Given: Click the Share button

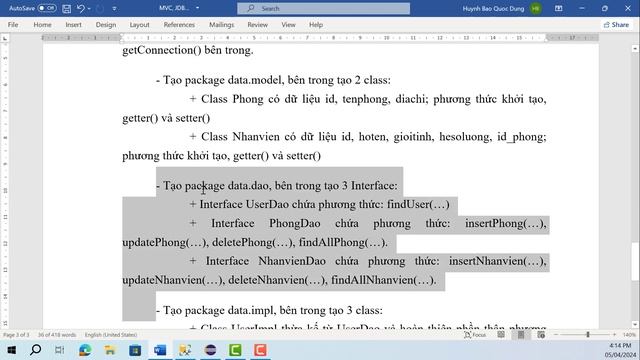Looking at the screenshot, I should point(616,25).
